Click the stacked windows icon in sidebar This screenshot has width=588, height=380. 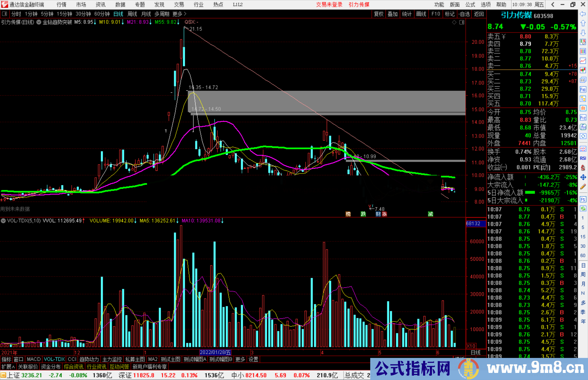click(x=583, y=80)
